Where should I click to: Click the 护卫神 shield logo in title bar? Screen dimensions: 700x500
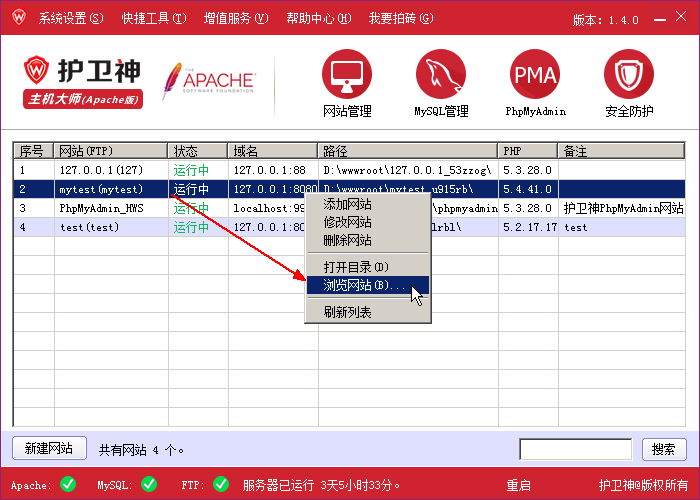[19, 17]
